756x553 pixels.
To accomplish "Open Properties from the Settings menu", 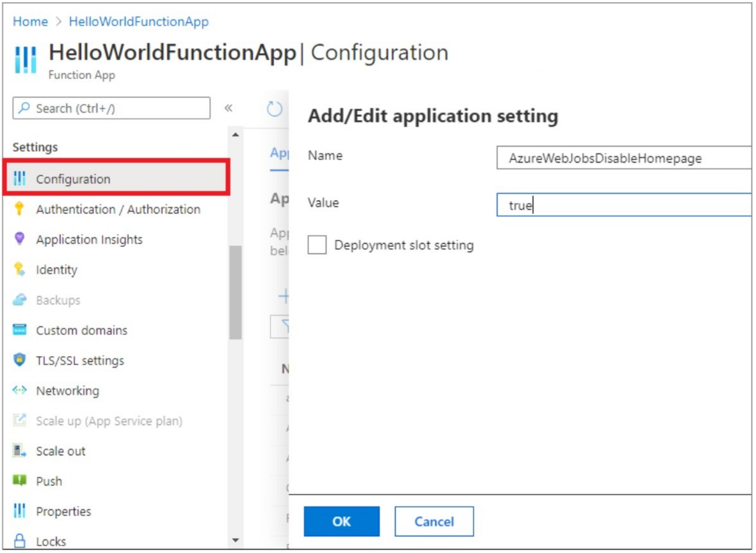I will 63,511.
